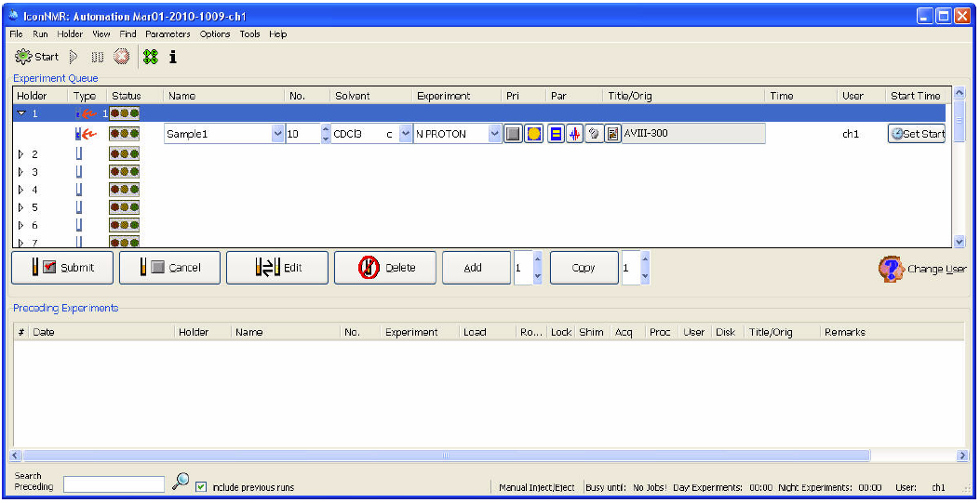This screenshot has width=980, height=503.
Task: Click the Edit button
Action: tap(276, 268)
